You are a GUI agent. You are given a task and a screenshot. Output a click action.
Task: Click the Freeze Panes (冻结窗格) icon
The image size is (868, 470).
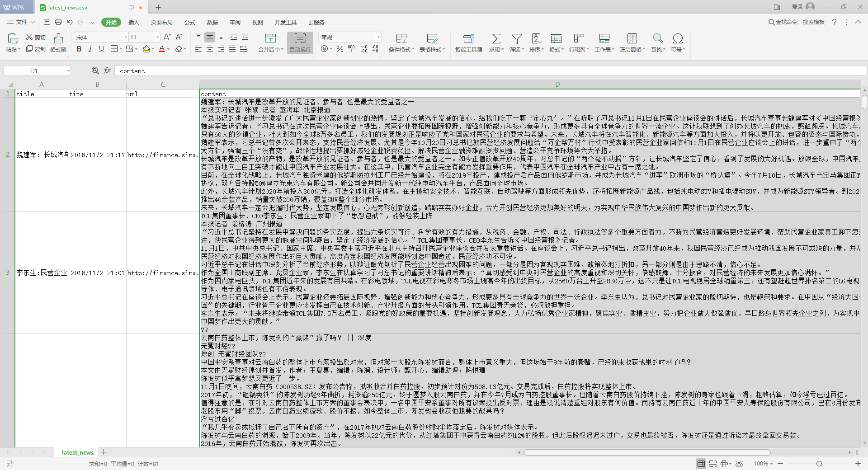pos(632,38)
